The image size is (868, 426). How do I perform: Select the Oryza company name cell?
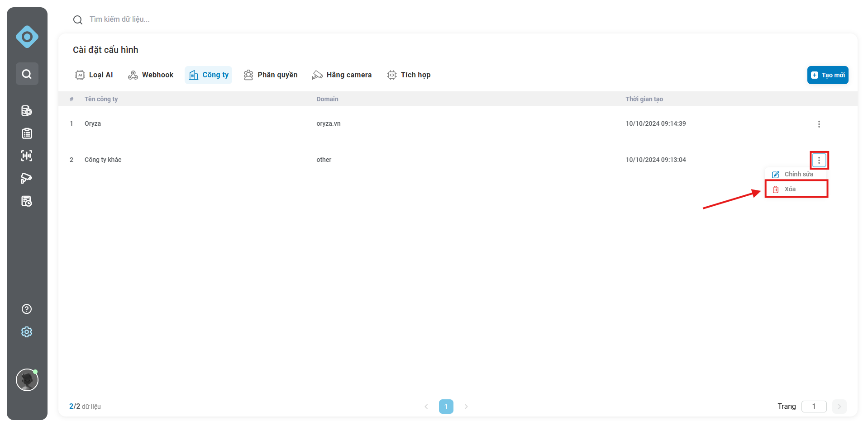93,123
